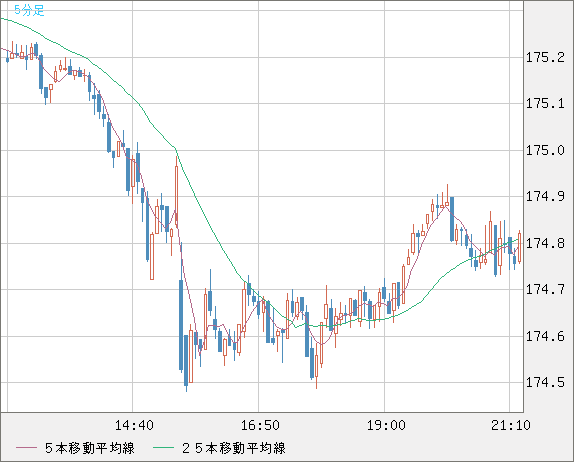Image resolution: width=574 pixels, height=462 pixels.
Task: Select the 21:10 time axis label
Action: click(x=511, y=425)
